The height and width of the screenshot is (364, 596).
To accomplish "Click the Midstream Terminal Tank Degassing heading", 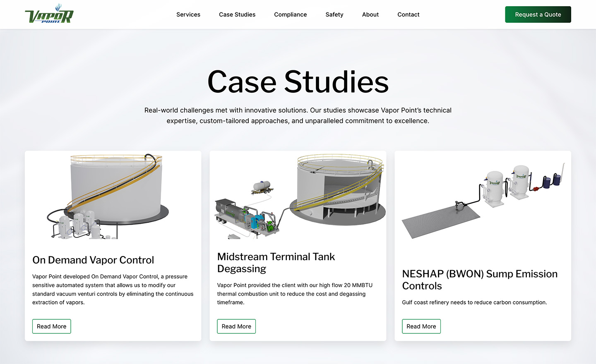I will (276, 262).
